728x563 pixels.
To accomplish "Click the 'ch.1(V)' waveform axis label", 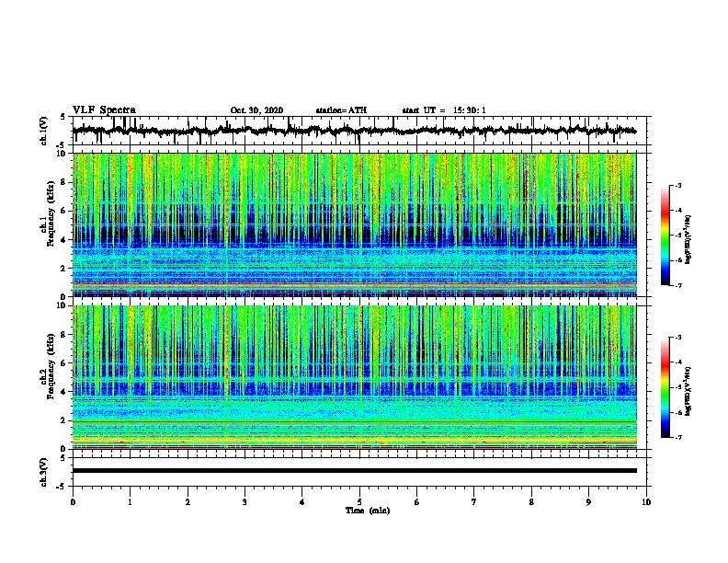I will click(x=44, y=131).
